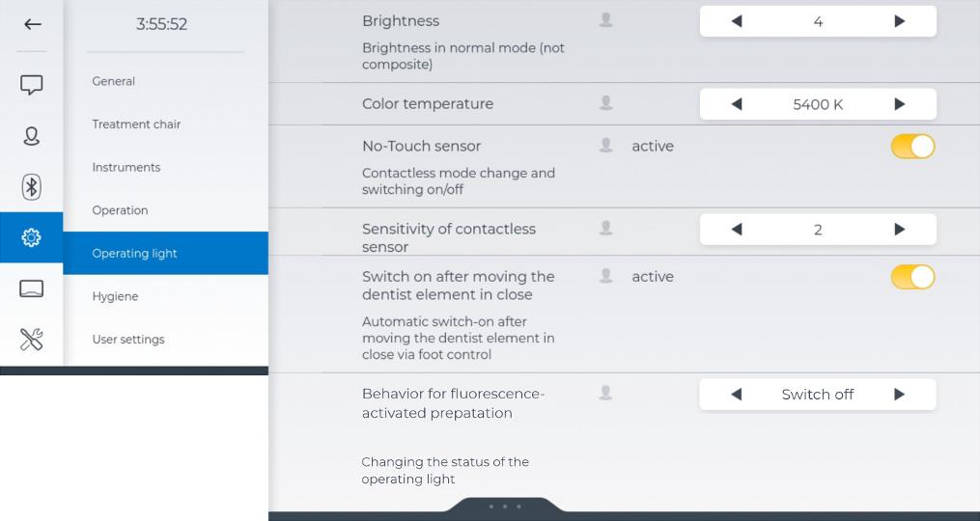Open the Instruments settings section

(126, 167)
